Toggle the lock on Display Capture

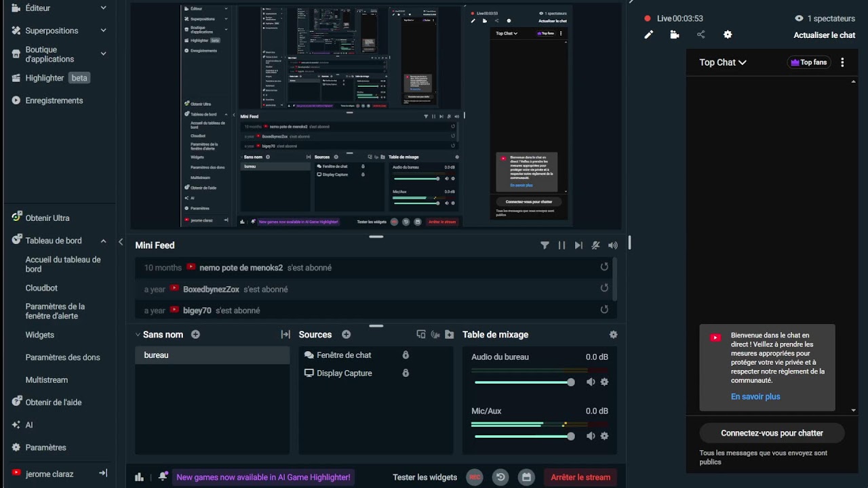[406, 373]
